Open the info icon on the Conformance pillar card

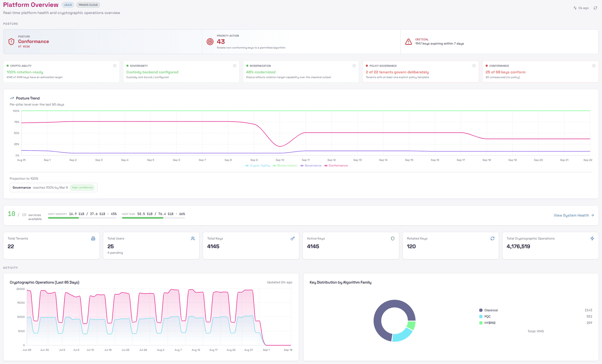tap(594, 66)
